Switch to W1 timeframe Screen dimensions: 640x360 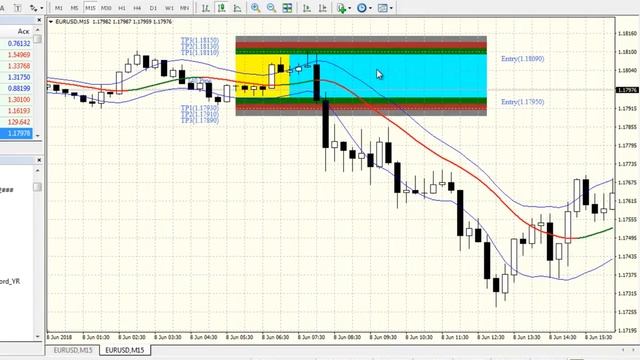169,8
